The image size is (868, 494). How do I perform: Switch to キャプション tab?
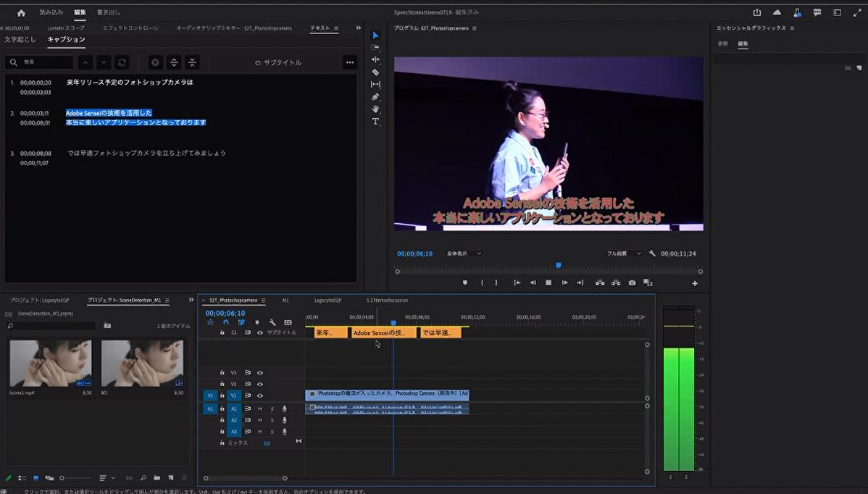pyautogui.click(x=67, y=39)
